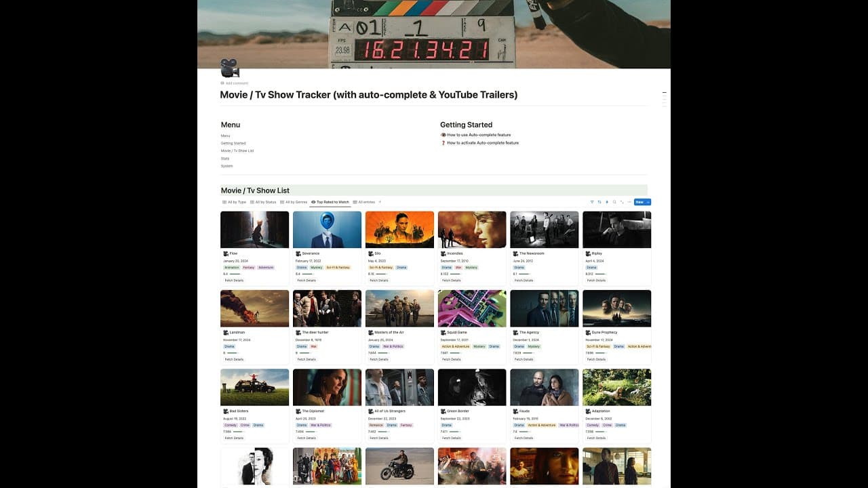This screenshot has width=868, height=488.
Task: Click the date June 24, 2012
Action: (523, 261)
